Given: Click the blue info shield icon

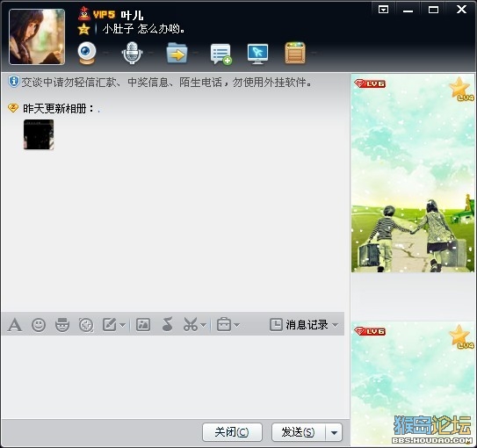Looking at the screenshot, I should coord(14,82).
